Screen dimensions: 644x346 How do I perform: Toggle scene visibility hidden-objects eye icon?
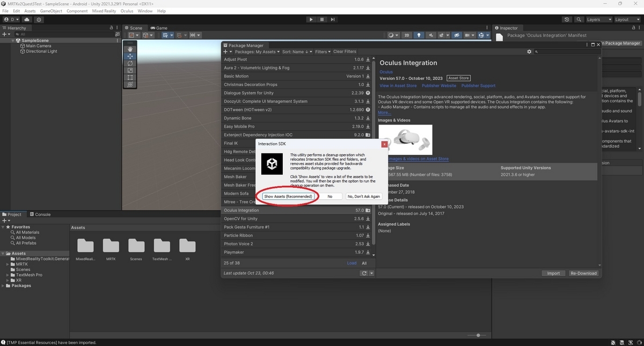pyautogui.click(x=457, y=35)
